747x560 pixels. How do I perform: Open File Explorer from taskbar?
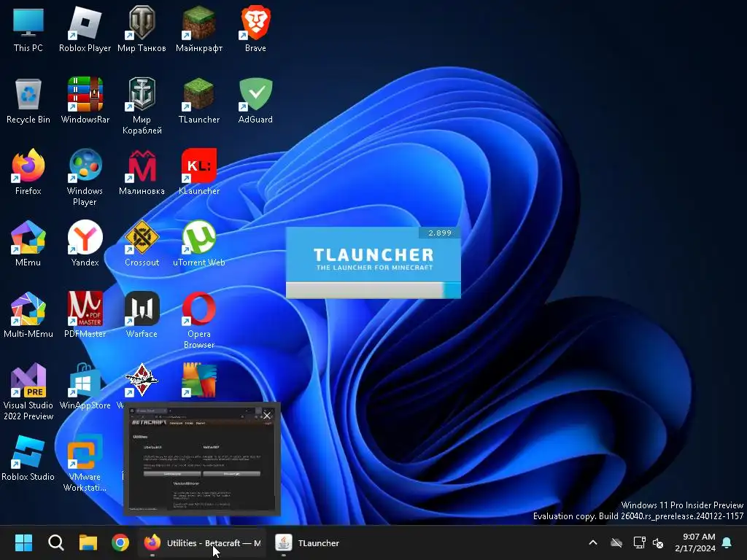tap(88, 542)
